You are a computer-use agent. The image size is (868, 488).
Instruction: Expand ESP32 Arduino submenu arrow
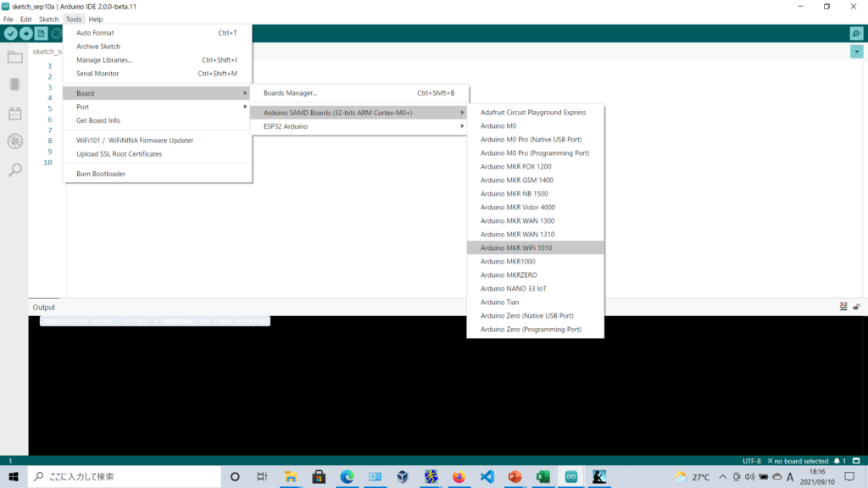click(x=462, y=126)
